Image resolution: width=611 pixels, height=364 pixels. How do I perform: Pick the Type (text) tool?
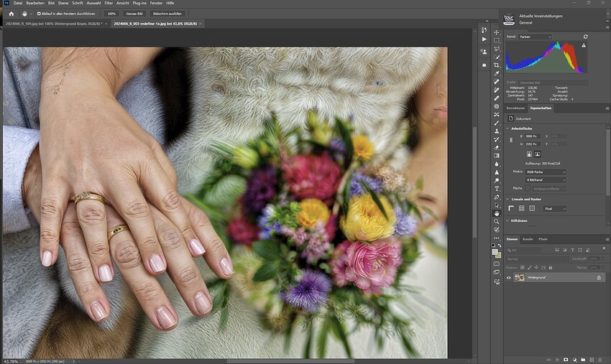click(x=496, y=189)
